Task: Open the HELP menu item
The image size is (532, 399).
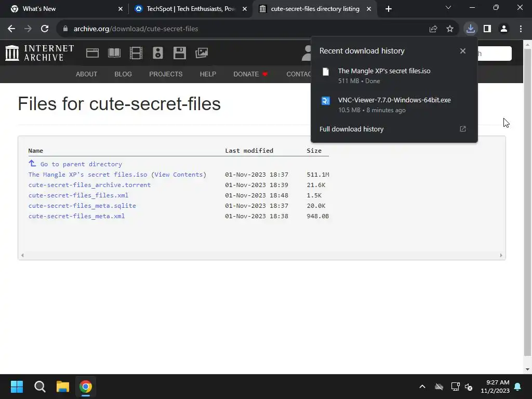Action: click(208, 74)
